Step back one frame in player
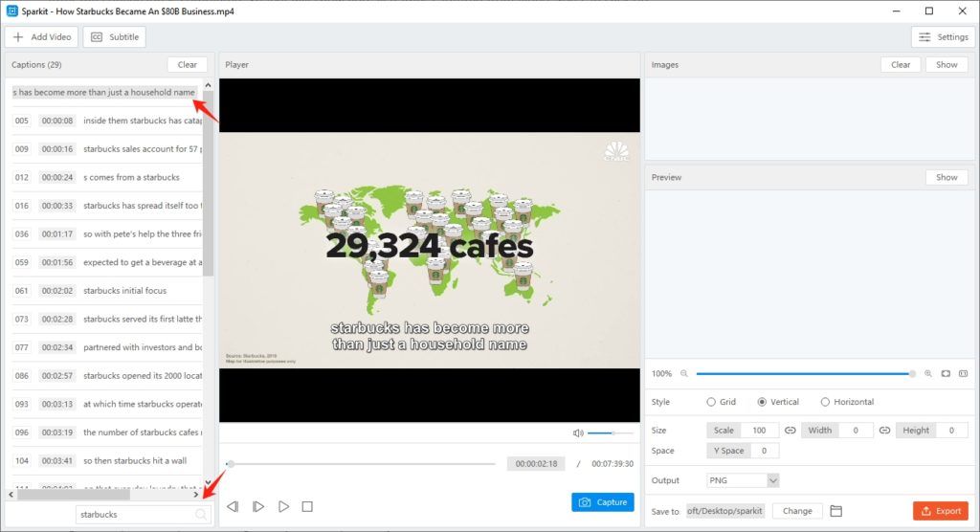This screenshot has height=532, width=980. click(233, 506)
